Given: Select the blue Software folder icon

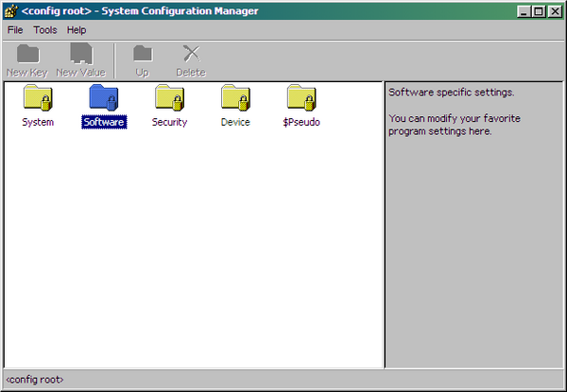Looking at the screenshot, I should tap(104, 99).
